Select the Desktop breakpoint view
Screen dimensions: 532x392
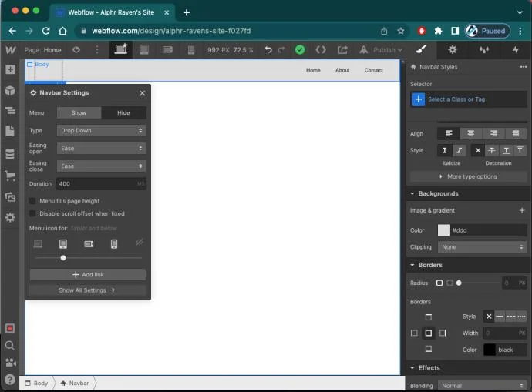121,49
